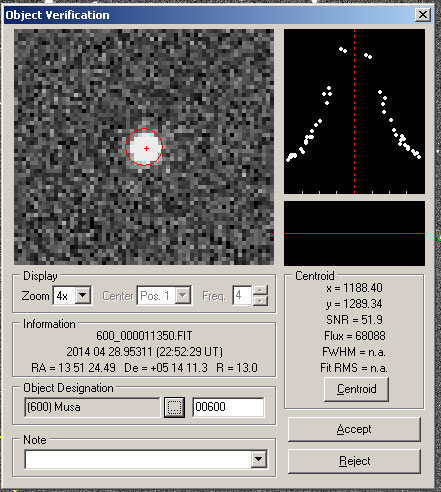
Task: Click the 00600 designation input field
Action: [x=228, y=407]
